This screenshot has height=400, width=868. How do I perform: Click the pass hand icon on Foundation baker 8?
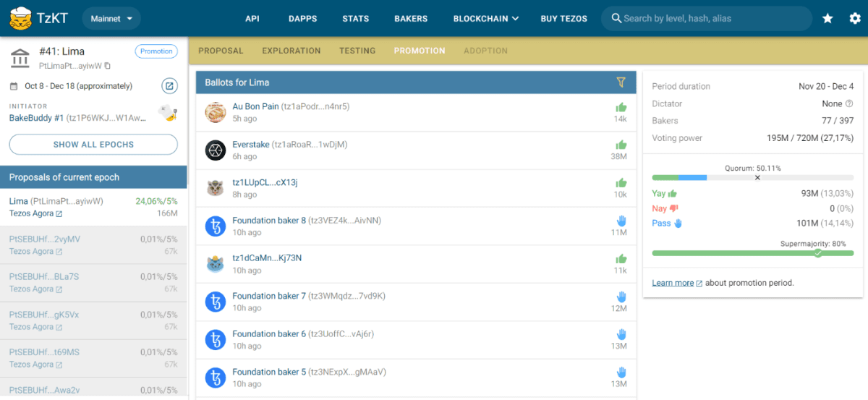pos(621,221)
